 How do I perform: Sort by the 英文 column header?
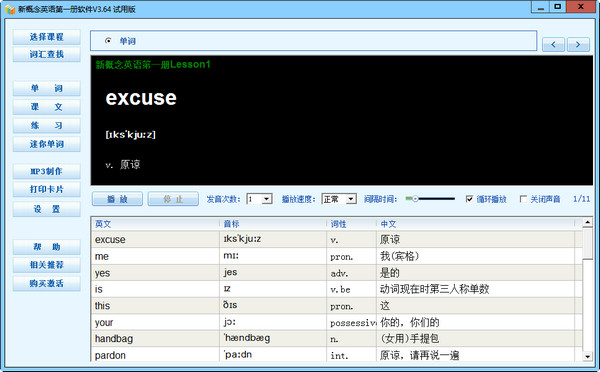(x=155, y=224)
